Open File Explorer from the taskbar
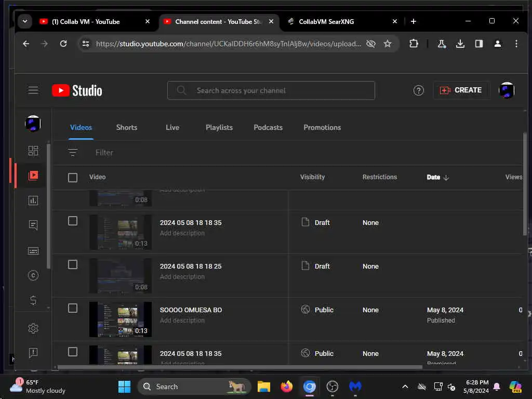This screenshot has width=532, height=399. [263, 387]
